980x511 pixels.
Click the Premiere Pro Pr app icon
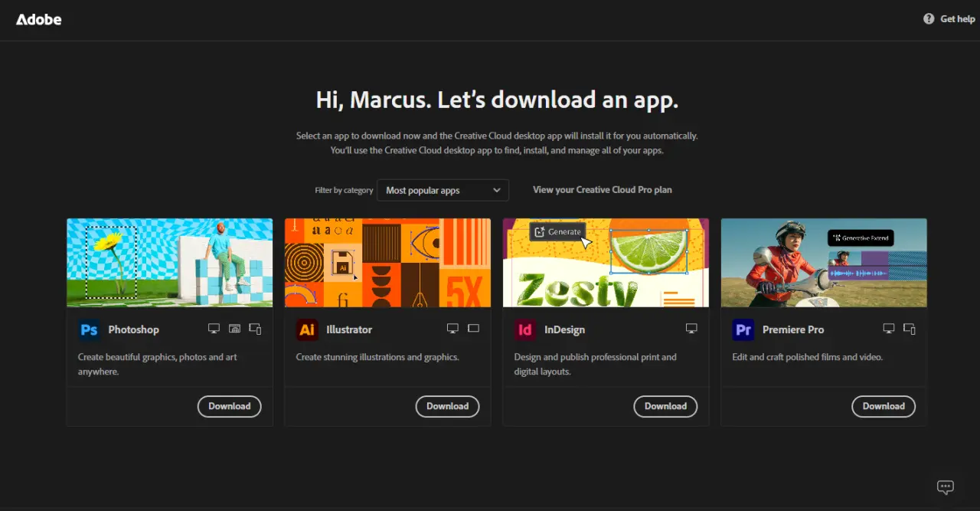(x=743, y=330)
